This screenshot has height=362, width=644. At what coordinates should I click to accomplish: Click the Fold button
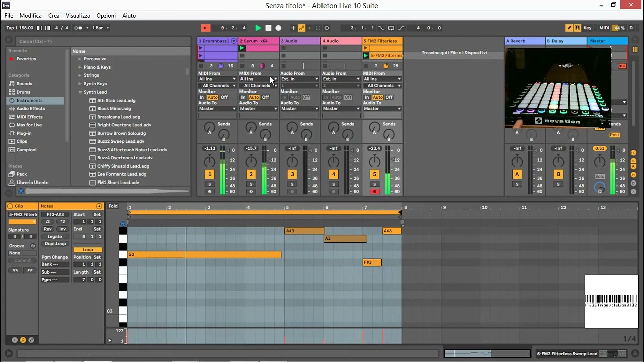click(113, 206)
